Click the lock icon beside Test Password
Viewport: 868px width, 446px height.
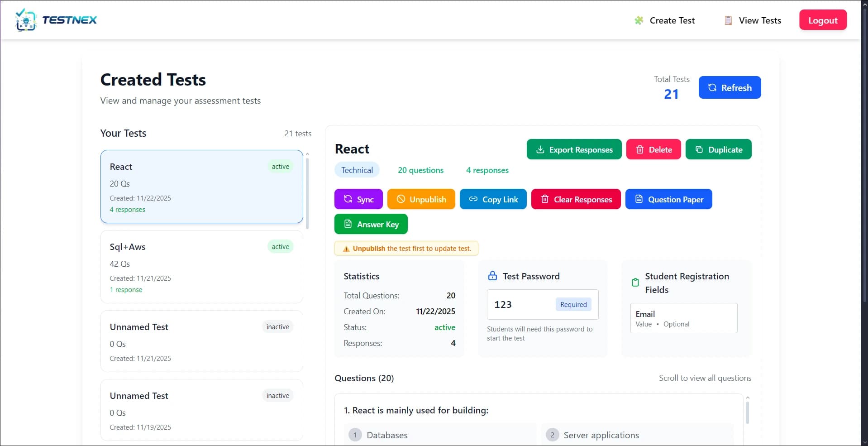pyautogui.click(x=493, y=275)
